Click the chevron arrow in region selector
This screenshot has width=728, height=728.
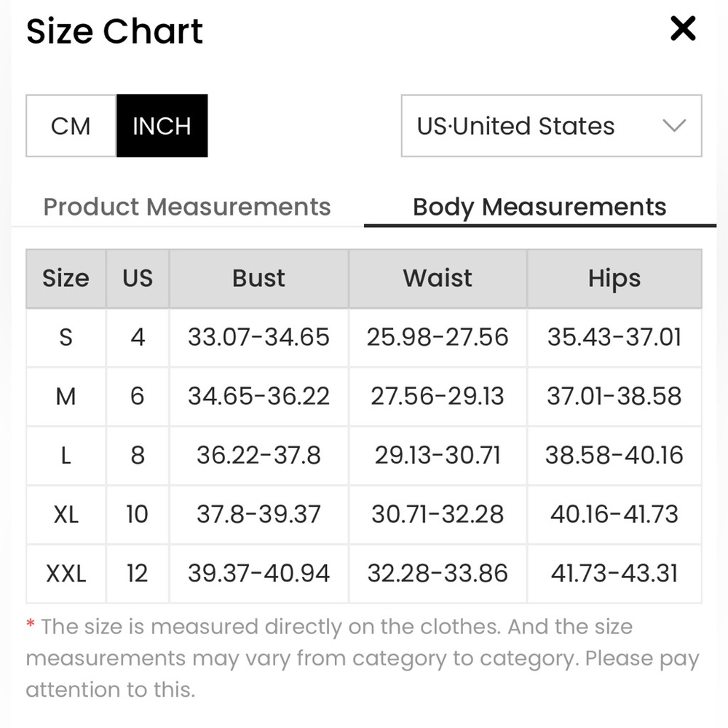(674, 126)
